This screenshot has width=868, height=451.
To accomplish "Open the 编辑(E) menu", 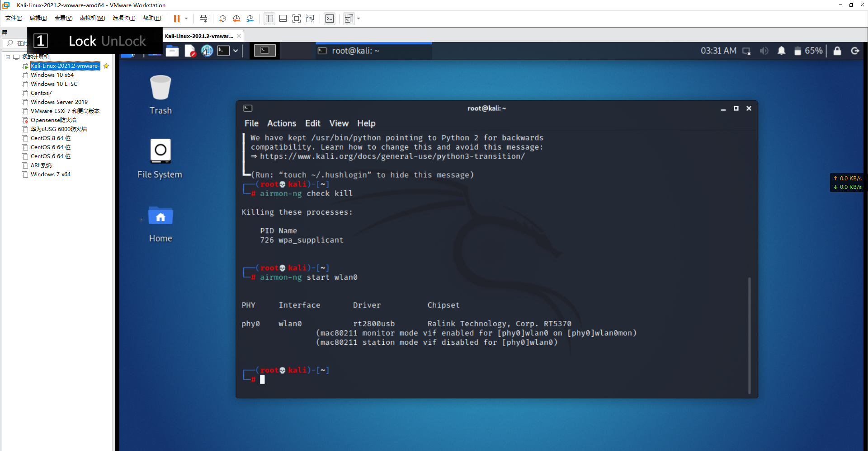I will point(38,18).
